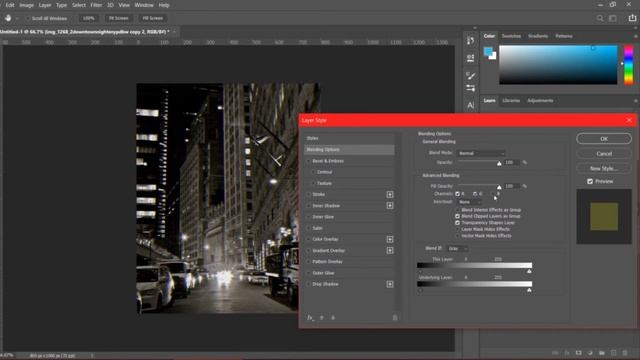Add another Color Overlay with plus icon
The height and width of the screenshot is (360, 640).
click(x=390, y=239)
